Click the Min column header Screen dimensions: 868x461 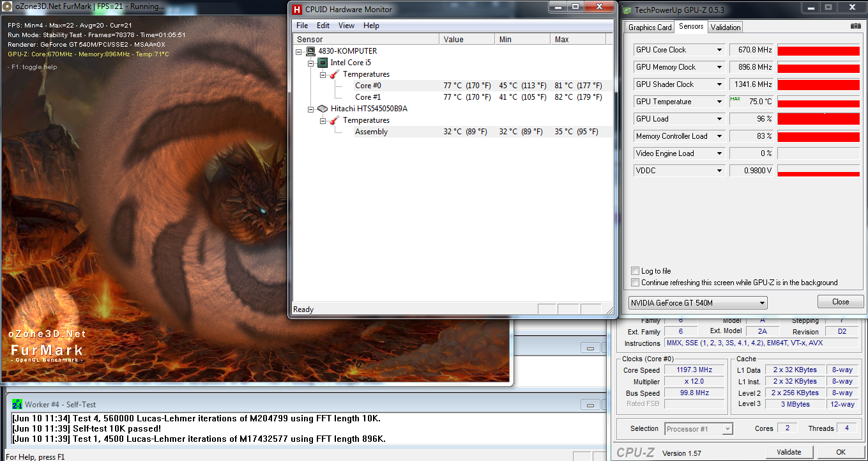click(522, 40)
